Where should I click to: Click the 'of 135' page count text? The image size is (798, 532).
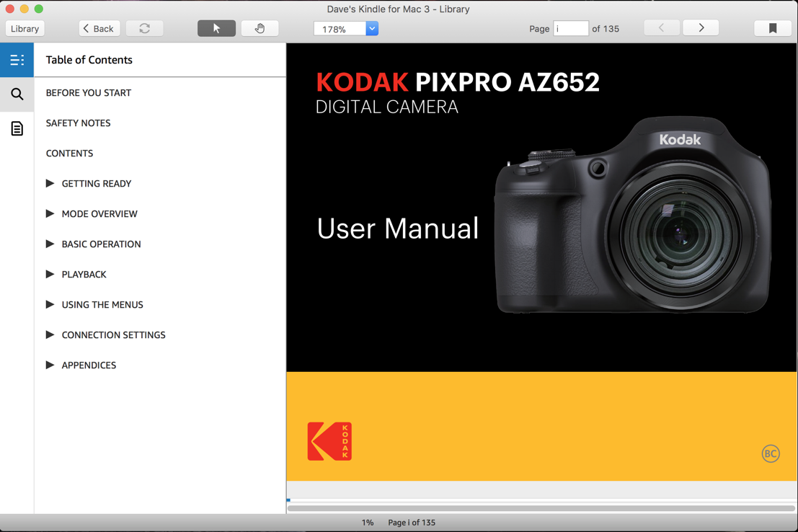606,29
